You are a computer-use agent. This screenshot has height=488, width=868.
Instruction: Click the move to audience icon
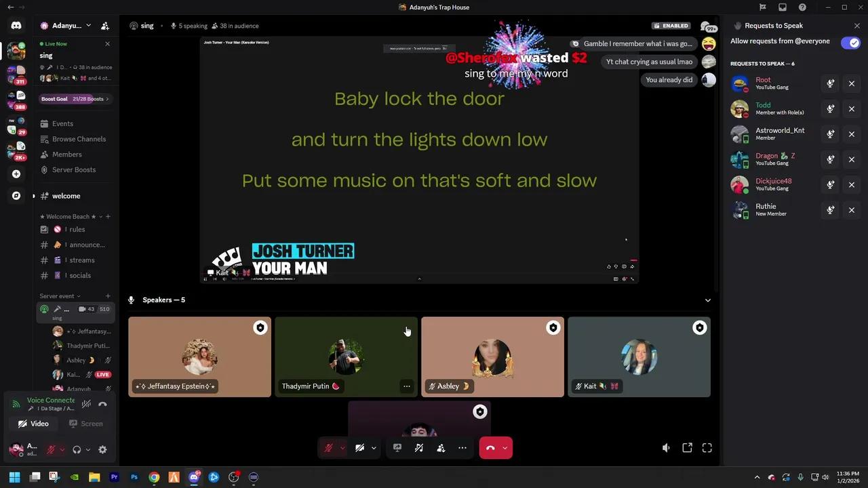441,448
